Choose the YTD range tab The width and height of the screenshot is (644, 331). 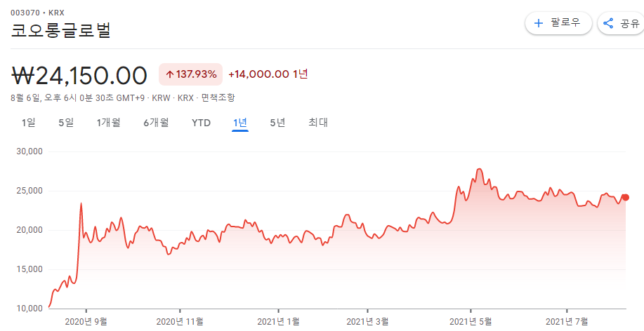point(202,123)
